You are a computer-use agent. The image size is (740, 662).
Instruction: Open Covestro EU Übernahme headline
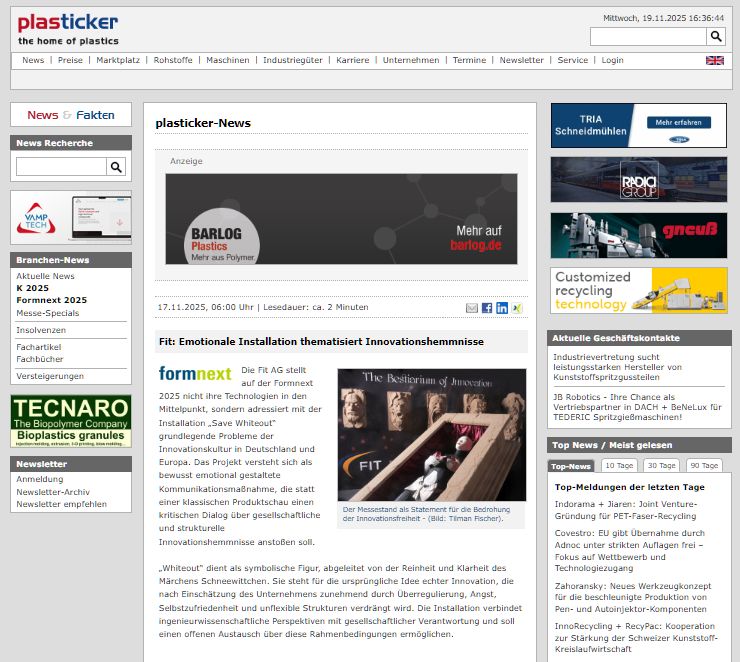pos(630,551)
